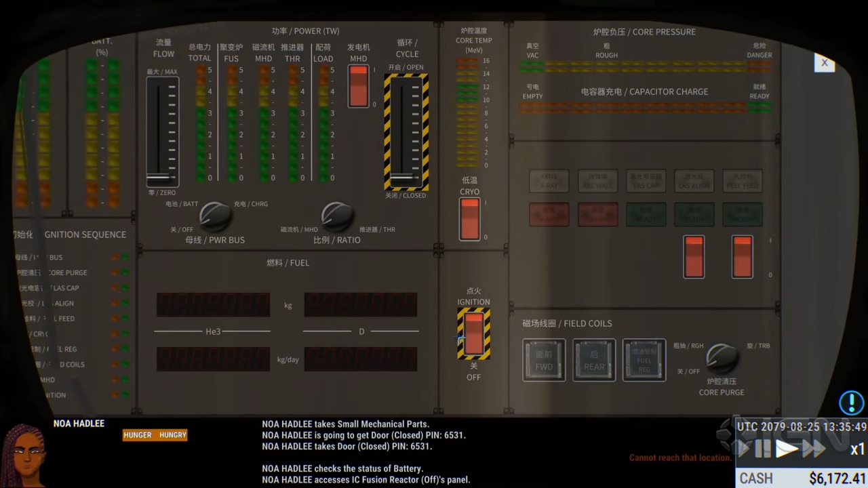
Task: Click the pause icon in time controls
Action: coord(763,449)
